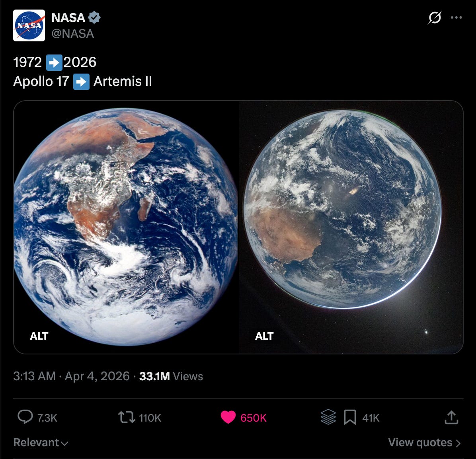Click the 33.1M Views count
This screenshot has height=459, width=476.
171,376
